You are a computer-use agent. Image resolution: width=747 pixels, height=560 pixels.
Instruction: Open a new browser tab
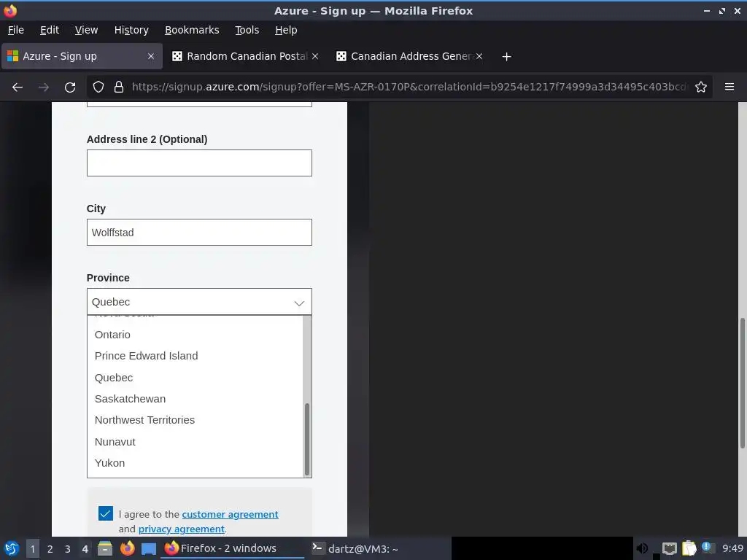[x=506, y=57]
